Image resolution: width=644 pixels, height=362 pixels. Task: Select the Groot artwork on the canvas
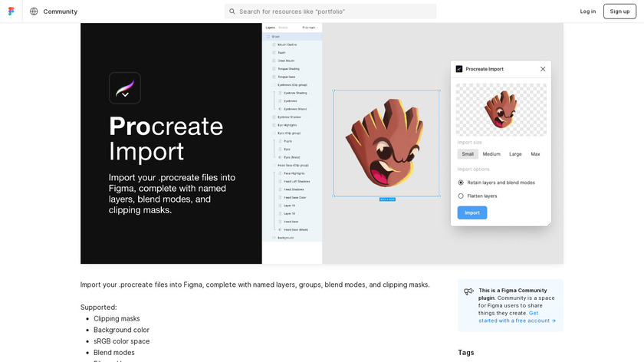click(386, 143)
